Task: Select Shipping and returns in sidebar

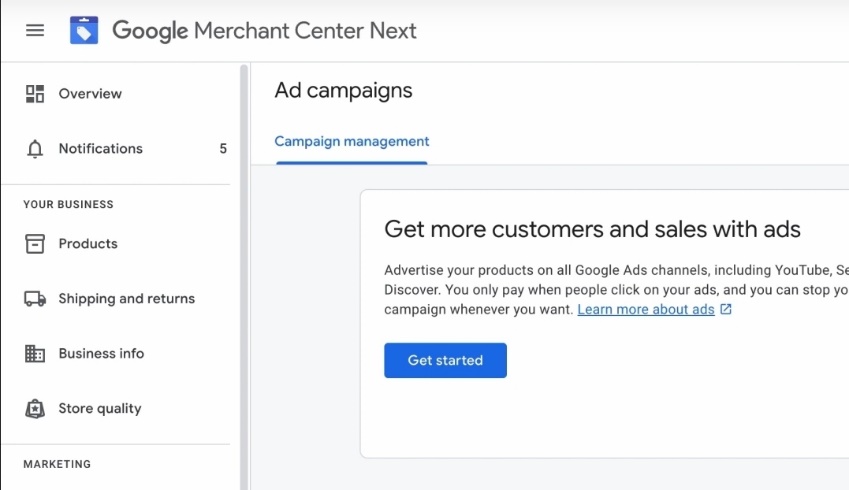Action: (x=127, y=299)
